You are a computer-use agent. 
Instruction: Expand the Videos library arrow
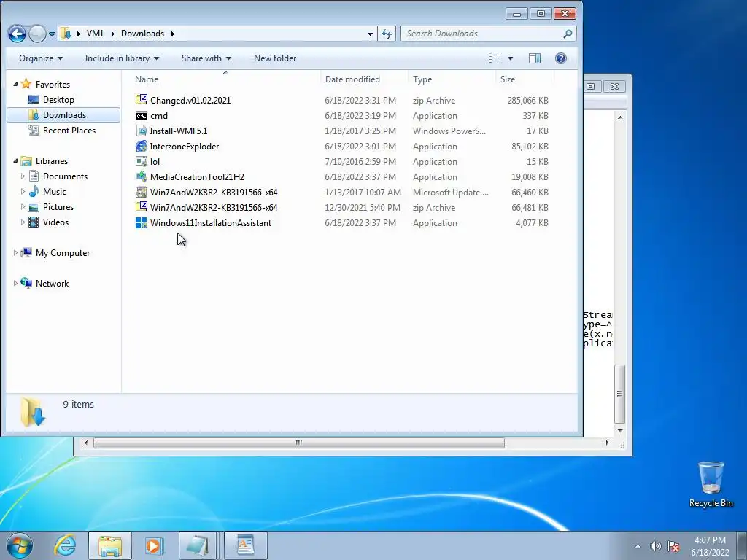(x=23, y=222)
